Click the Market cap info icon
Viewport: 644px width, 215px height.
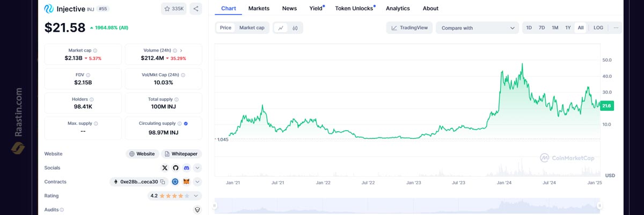95,51
